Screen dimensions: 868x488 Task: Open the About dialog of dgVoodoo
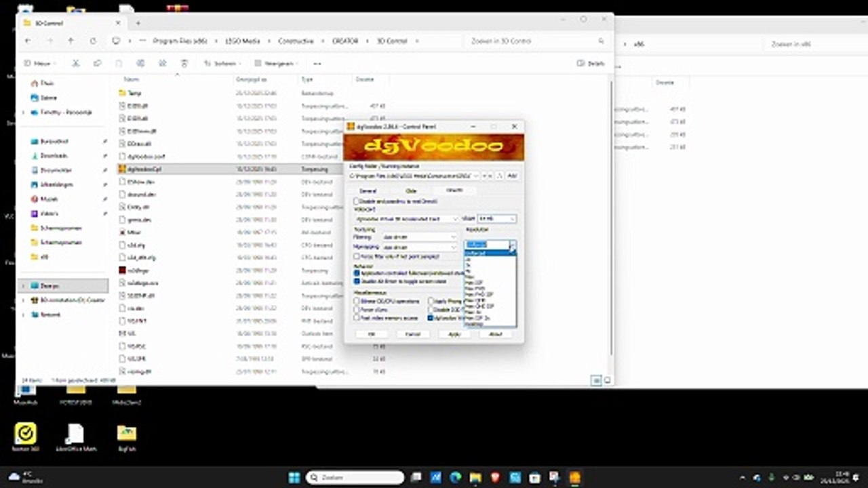(x=495, y=334)
